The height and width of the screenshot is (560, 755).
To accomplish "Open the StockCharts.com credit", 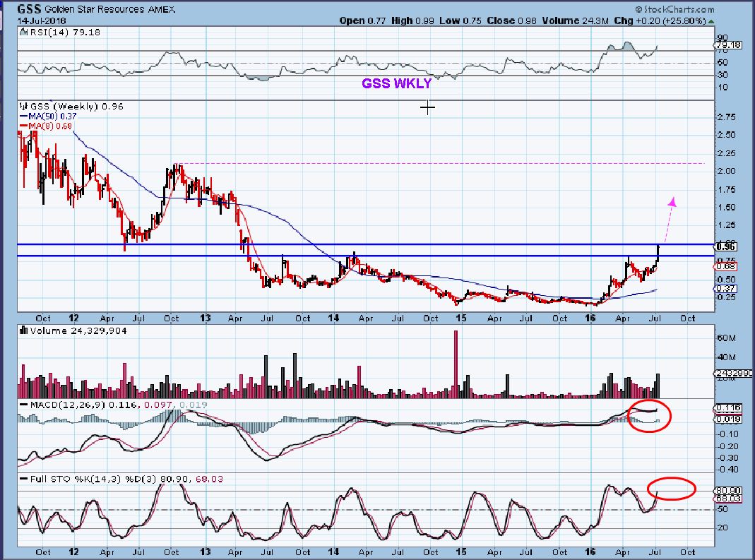I will 674,9.
